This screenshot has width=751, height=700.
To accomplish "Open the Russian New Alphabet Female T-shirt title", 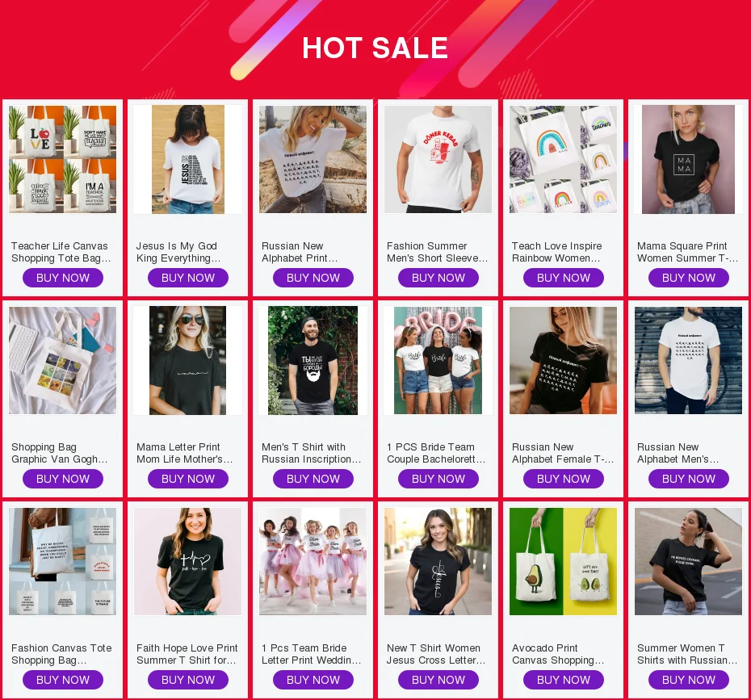I will click(x=562, y=453).
